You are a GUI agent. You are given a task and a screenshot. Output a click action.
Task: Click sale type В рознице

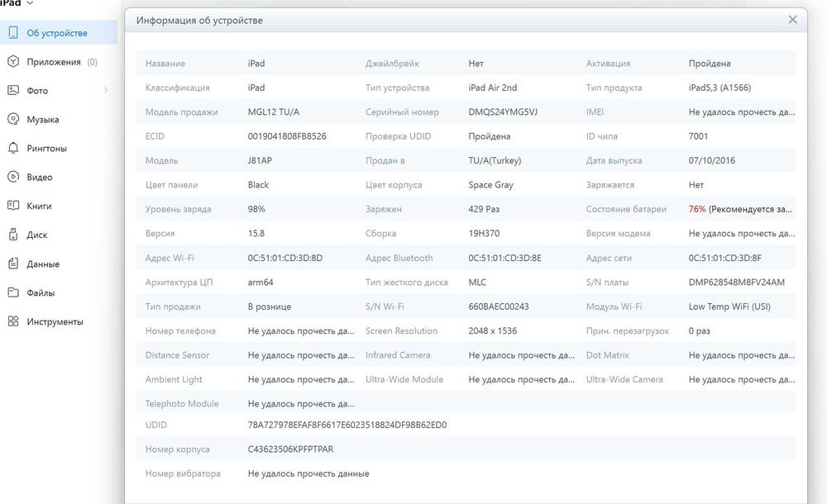click(269, 307)
